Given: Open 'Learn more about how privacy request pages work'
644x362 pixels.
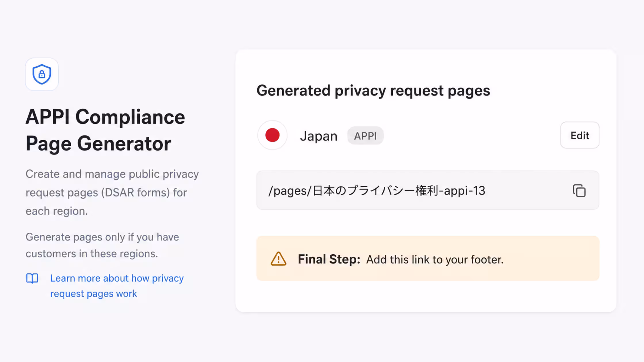Looking at the screenshot, I should (117, 286).
